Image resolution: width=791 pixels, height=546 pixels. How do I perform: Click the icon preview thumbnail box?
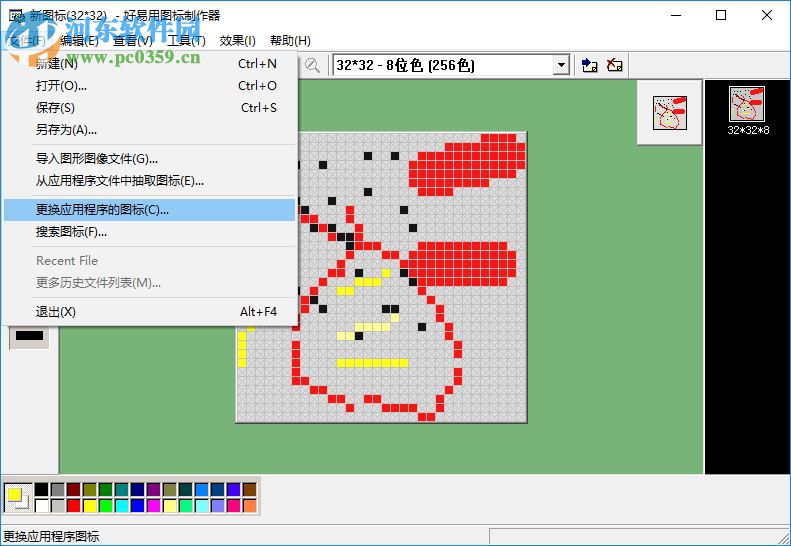(x=669, y=113)
